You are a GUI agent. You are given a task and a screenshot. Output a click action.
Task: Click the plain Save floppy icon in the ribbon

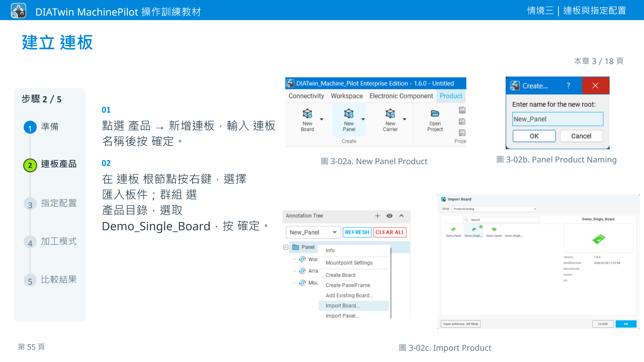(x=462, y=110)
